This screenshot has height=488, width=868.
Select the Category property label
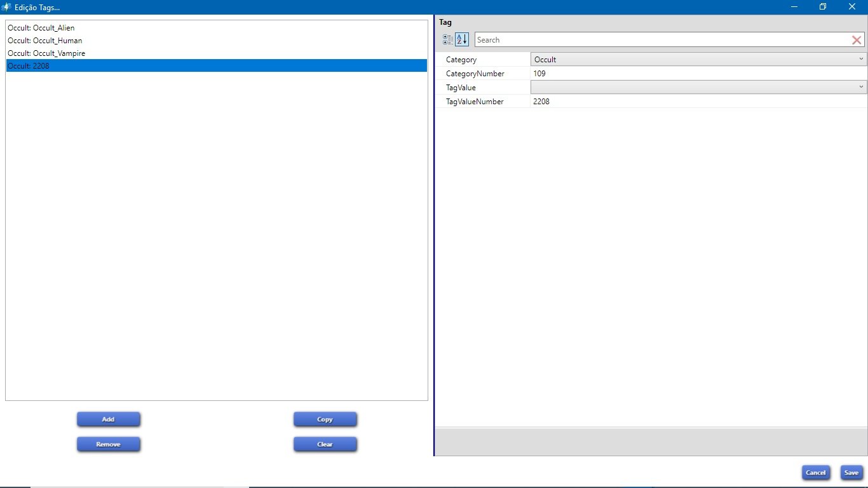click(x=461, y=60)
